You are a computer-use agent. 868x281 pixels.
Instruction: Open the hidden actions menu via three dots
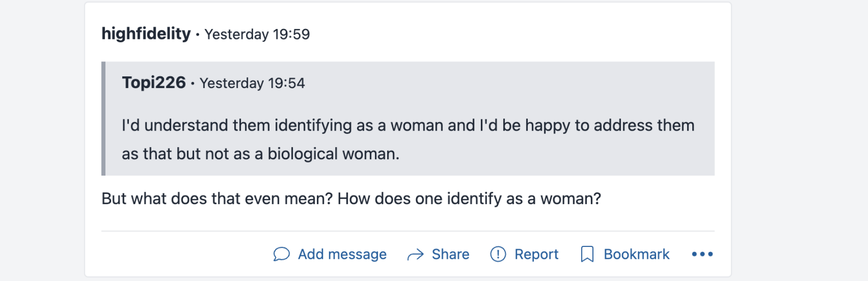click(703, 254)
